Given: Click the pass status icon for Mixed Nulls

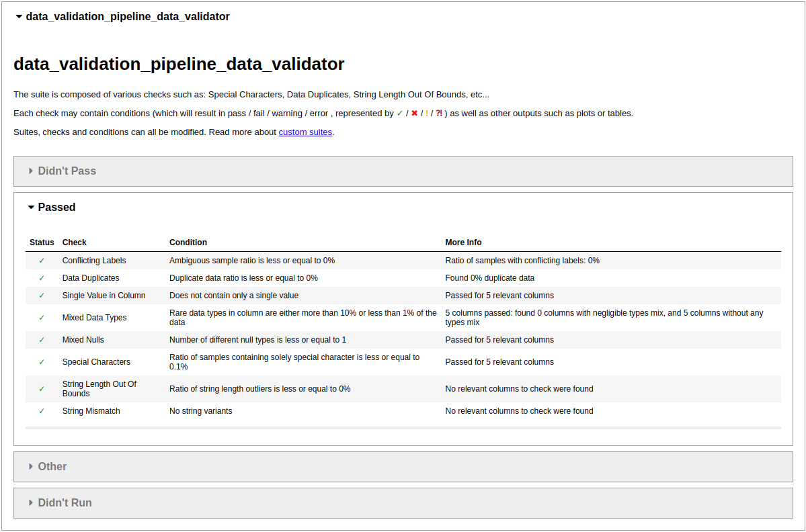Looking at the screenshot, I should coord(42,340).
